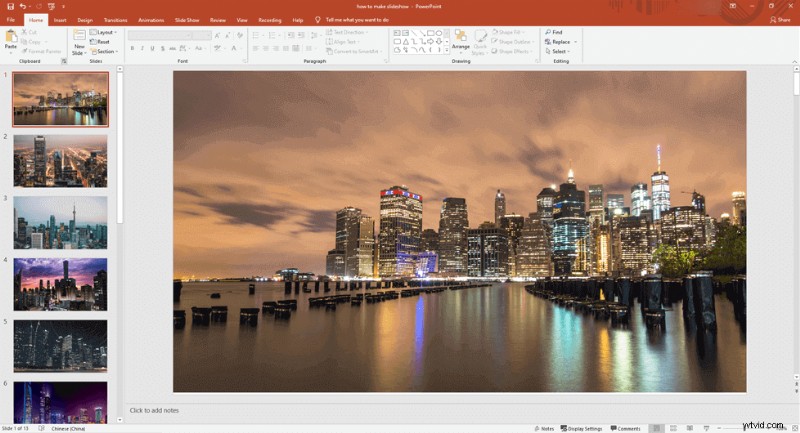Viewport: 800px width, 433px height.
Task: Increase list indent level
Action: (301, 35)
